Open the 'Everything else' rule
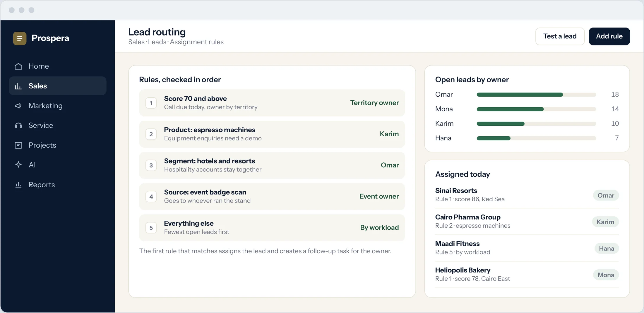644x313 pixels. (x=272, y=228)
